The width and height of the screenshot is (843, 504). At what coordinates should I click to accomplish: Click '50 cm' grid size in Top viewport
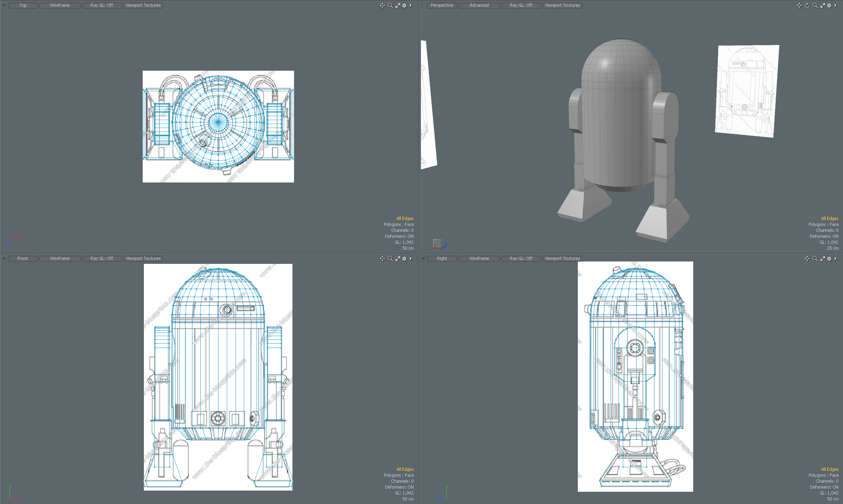pos(408,248)
